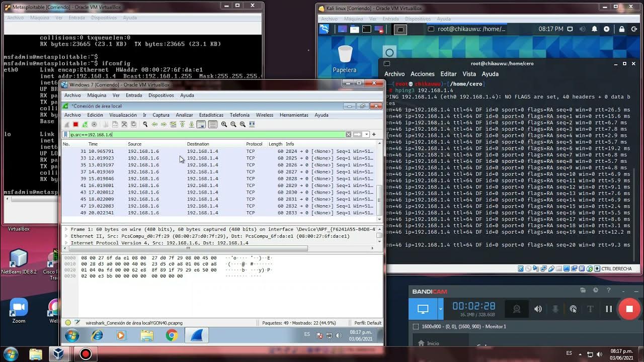The image size is (644, 362).
Task: Click Kali lock screen padlock icon
Action: point(622,29)
